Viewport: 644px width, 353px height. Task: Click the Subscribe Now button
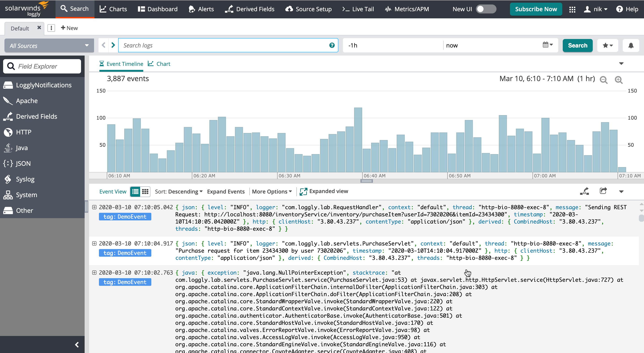coord(536,9)
